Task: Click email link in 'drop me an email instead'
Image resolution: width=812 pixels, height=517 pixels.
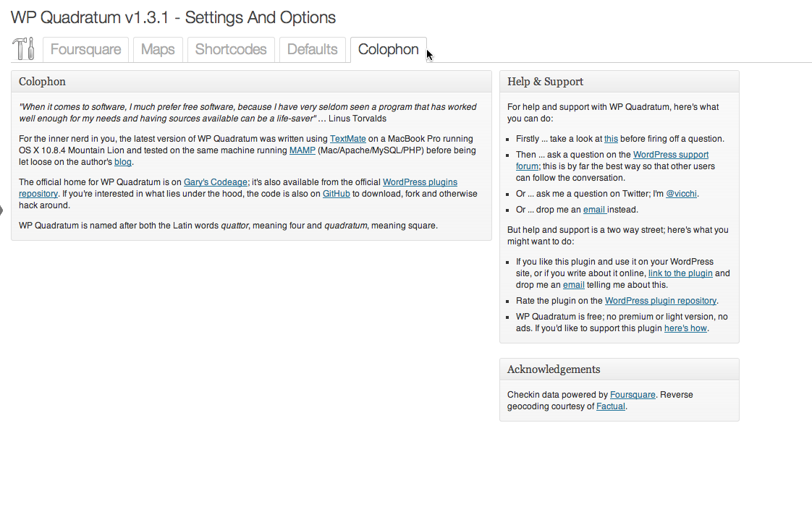Action: 594,210
